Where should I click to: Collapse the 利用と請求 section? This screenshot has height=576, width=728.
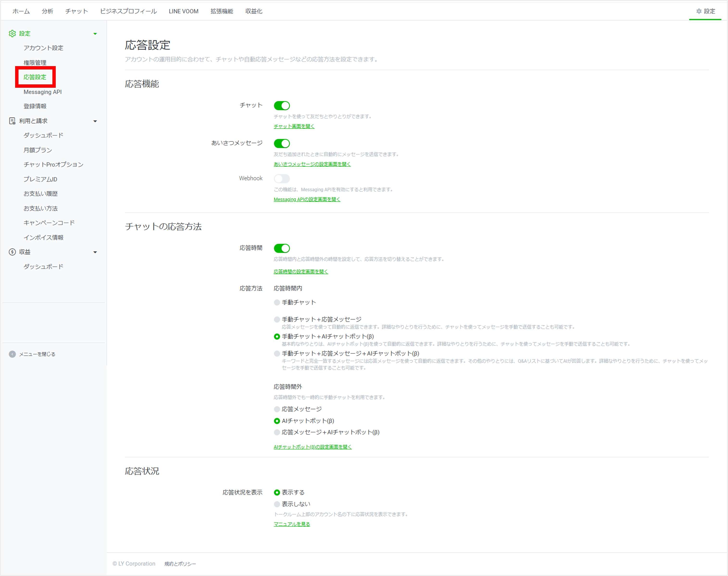[95, 121]
